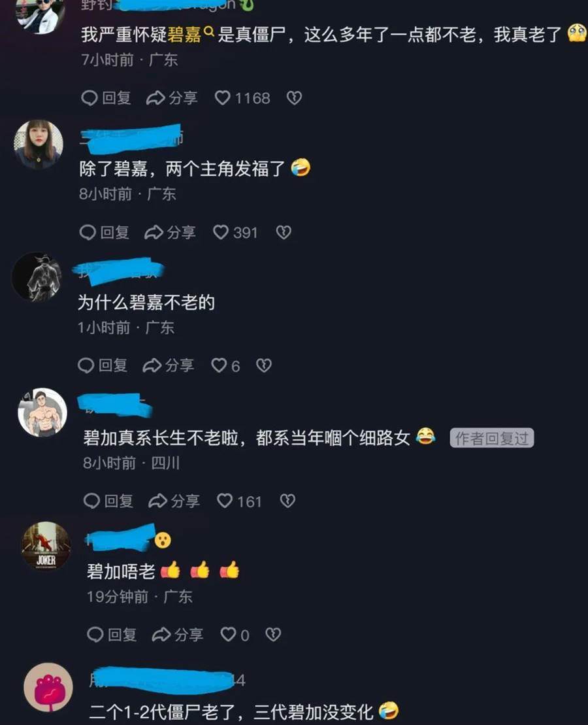
Task: Open the muscular cartoon avatar profile
Action: [x=42, y=413]
